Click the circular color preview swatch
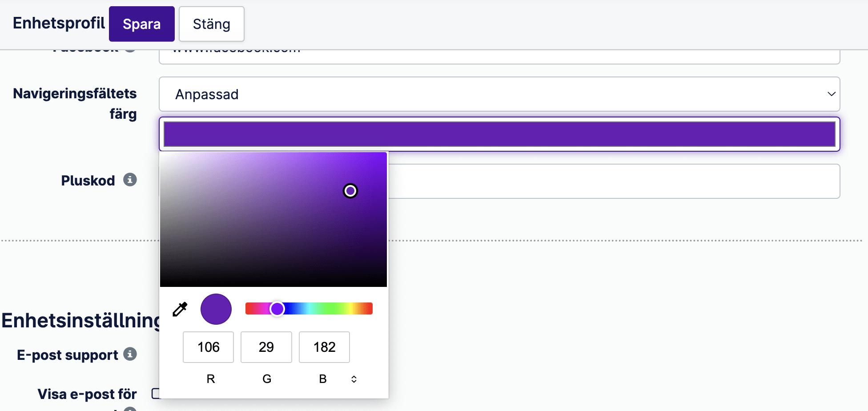 [216, 309]
